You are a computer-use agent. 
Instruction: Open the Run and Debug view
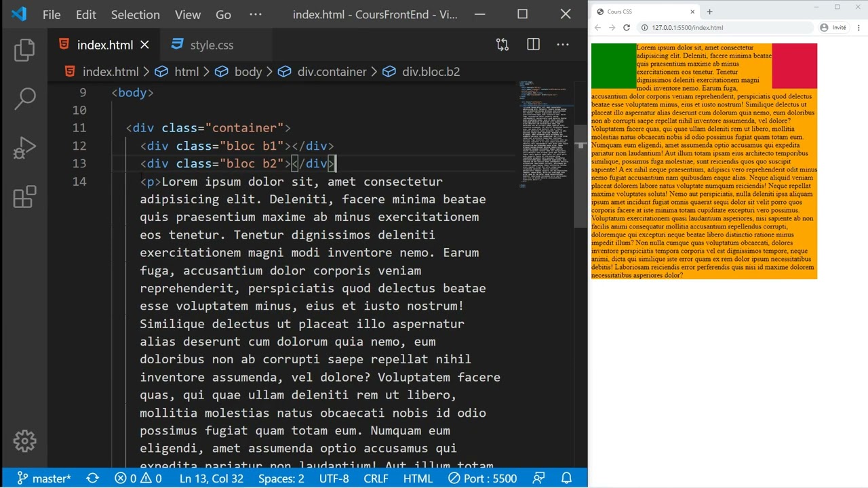click(24, 148)
